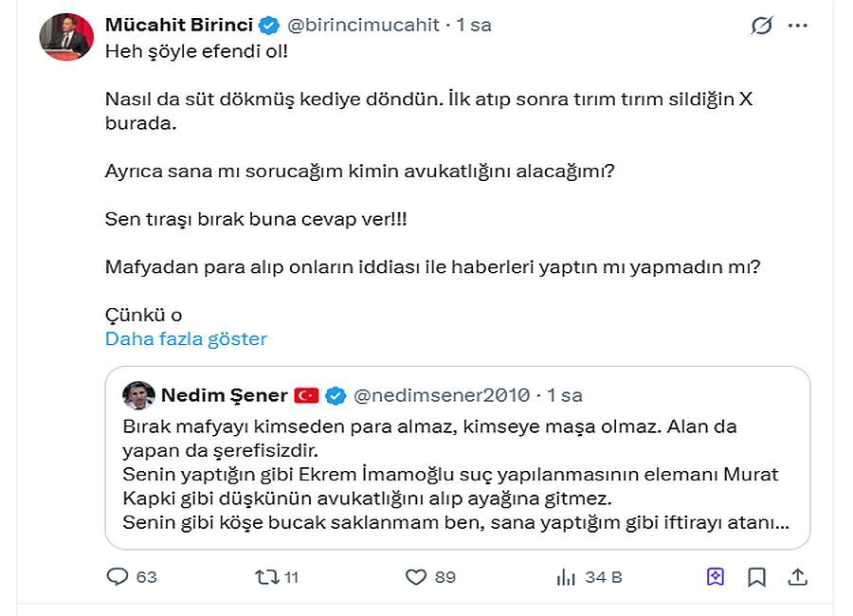Screen dimensions: 853x616
Task: Click the Grok slashed-circle icon
Action: coord(761,26)
